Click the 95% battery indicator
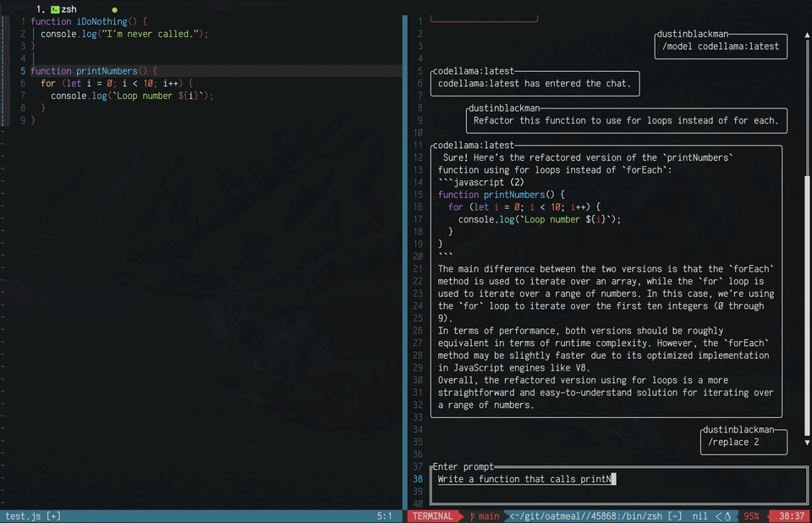812x523 pixels. (751, 515)
